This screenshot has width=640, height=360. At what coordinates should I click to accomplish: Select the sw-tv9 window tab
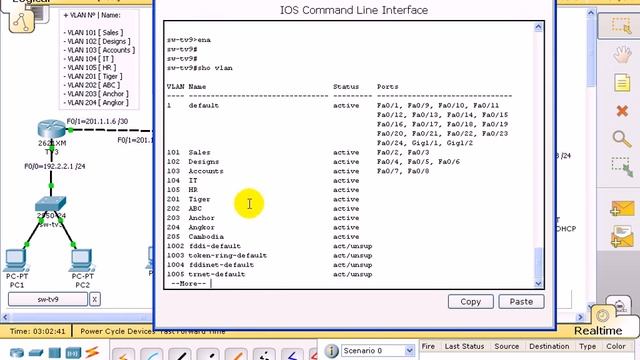point(48,299)
